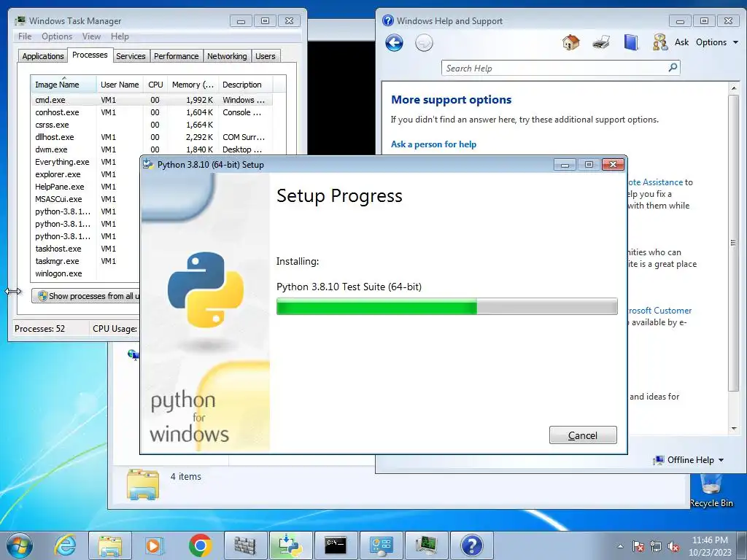The image size is (747, 560).
Task: Open the Windows Start button
Action: pos(19,545)
